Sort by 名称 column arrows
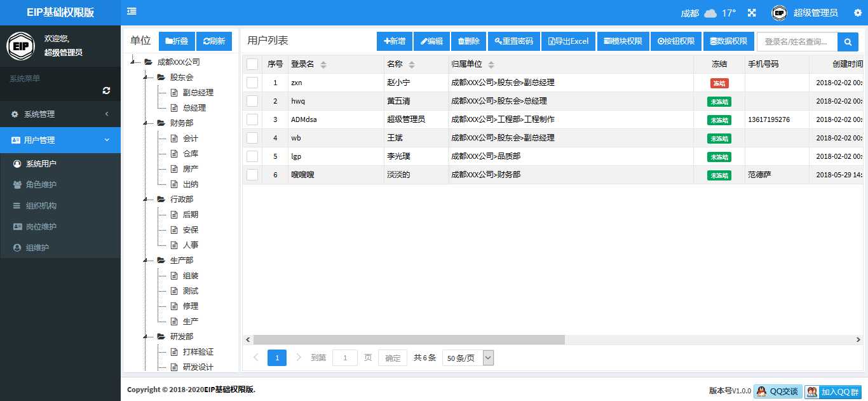Screen dimensions: 868x401 coord(411,65)
